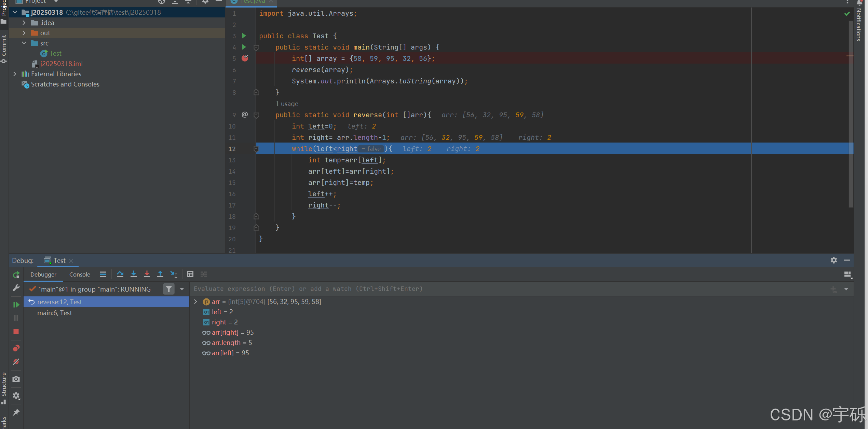This screenshot has width=868, height=429.
Task: Expand the arr variable node
Action: coord(195,301)
